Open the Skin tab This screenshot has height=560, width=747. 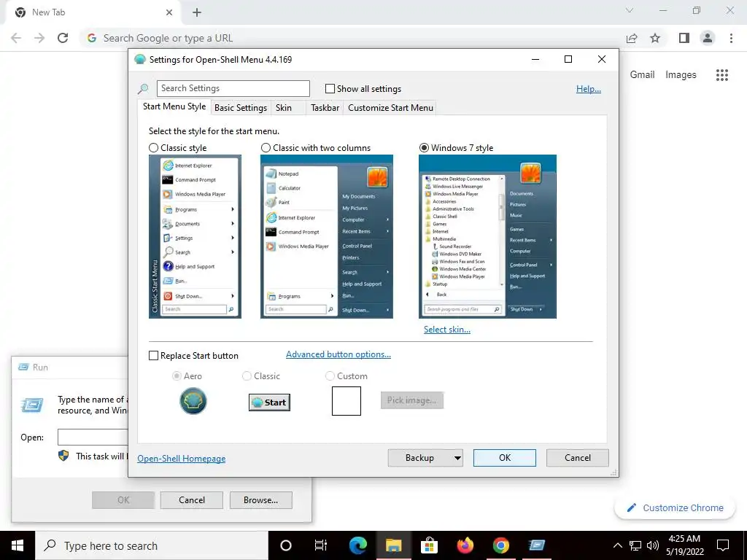(x=284, y=108)
